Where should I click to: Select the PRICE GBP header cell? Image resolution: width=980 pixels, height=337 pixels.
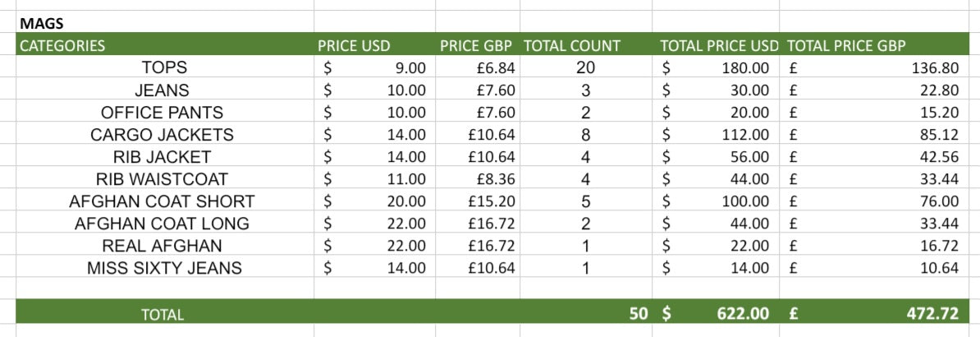click(478, 45)
